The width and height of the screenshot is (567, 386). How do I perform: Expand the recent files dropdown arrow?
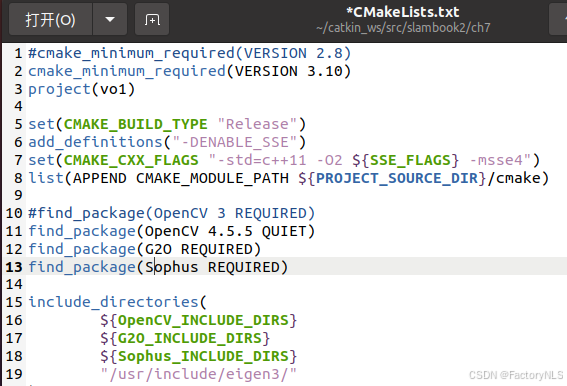(110, 19)
